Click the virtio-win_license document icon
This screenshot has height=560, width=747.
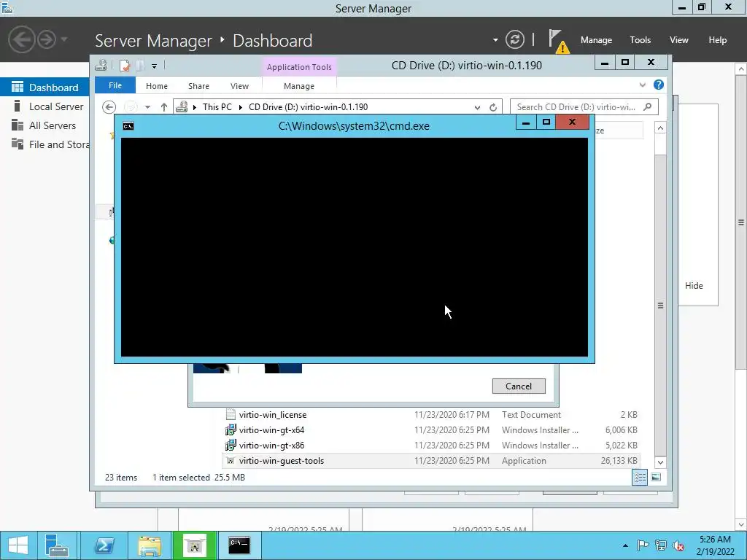click(231, 415)
